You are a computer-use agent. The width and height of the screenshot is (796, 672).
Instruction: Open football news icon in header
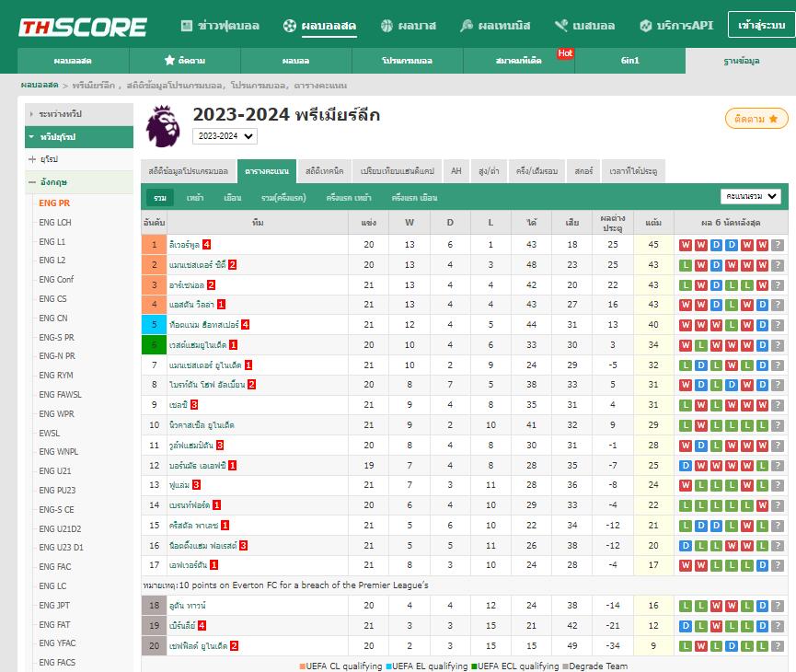187,26
